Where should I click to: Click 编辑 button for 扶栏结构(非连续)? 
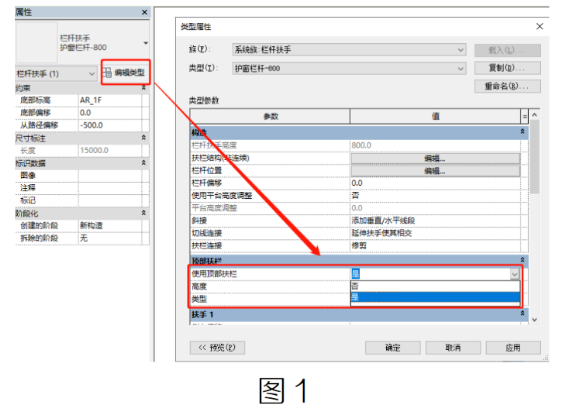click(x=435, y=159)
